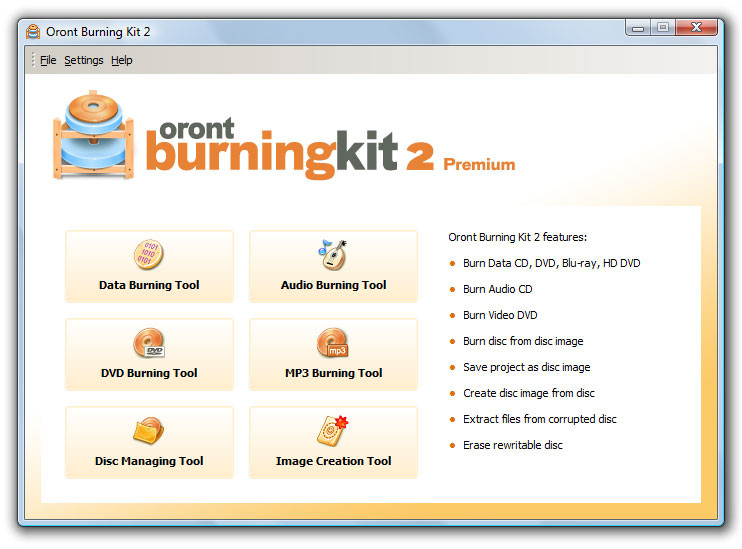Open the Help menu
The height and width of the screenshot is (549, 742).
coord(122,60)
